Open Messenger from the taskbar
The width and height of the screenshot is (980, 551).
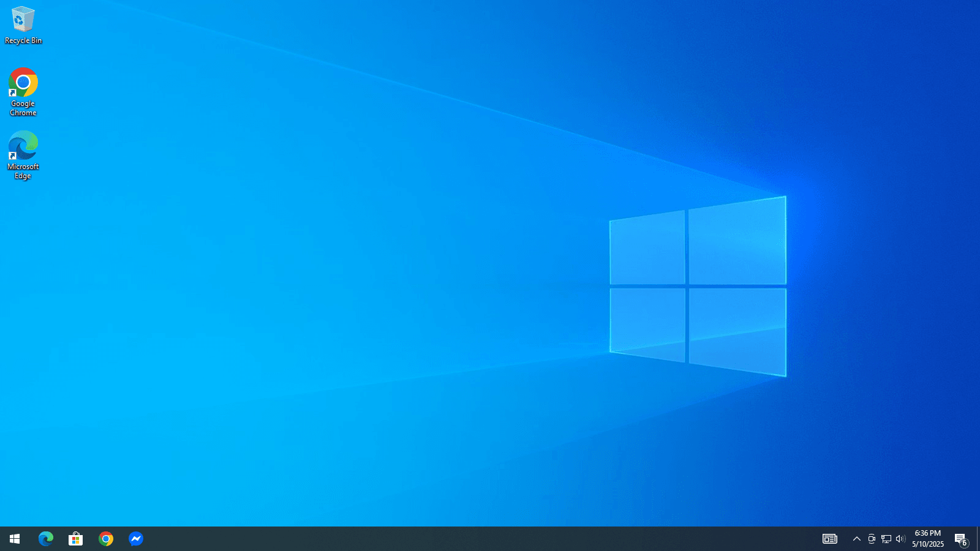point(136,539)
